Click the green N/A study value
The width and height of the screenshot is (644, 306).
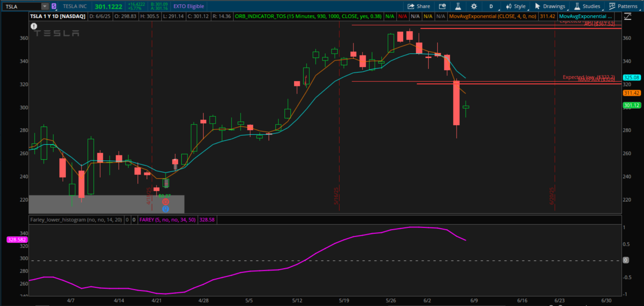point(390,16)
